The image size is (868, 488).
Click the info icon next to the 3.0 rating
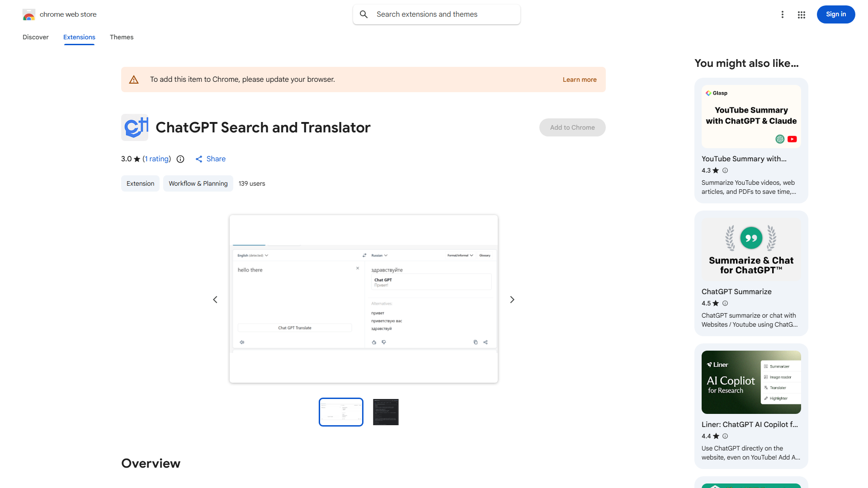tap(180, 159)
